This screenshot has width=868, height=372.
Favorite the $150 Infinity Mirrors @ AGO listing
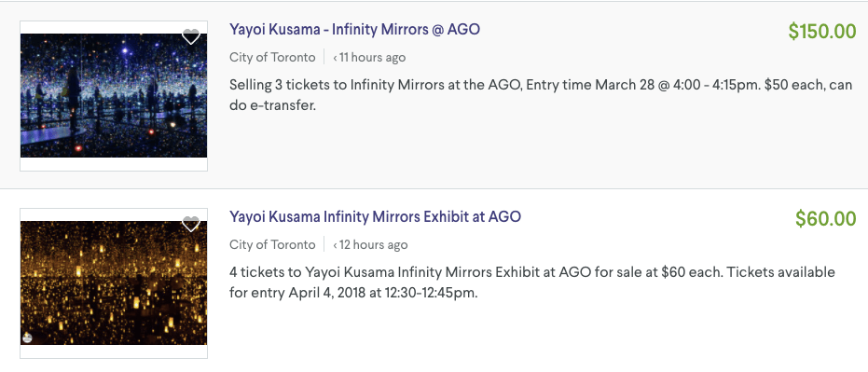[x=191, y=37]
